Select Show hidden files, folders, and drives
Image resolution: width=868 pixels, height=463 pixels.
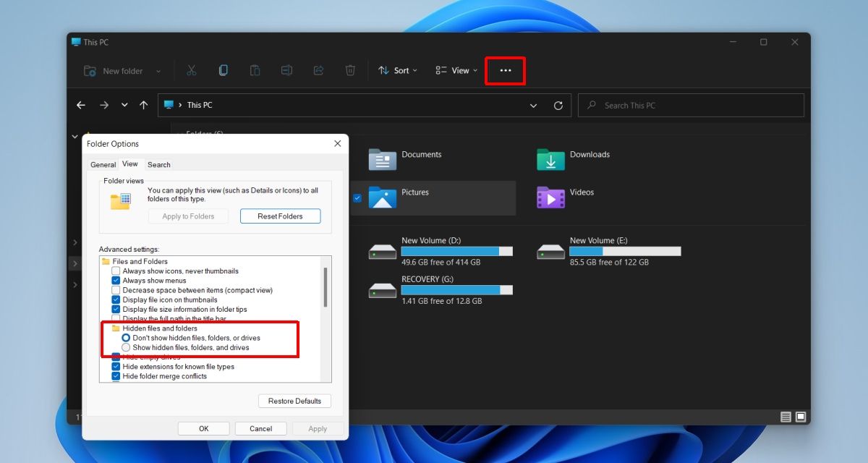tap(127, 347)
